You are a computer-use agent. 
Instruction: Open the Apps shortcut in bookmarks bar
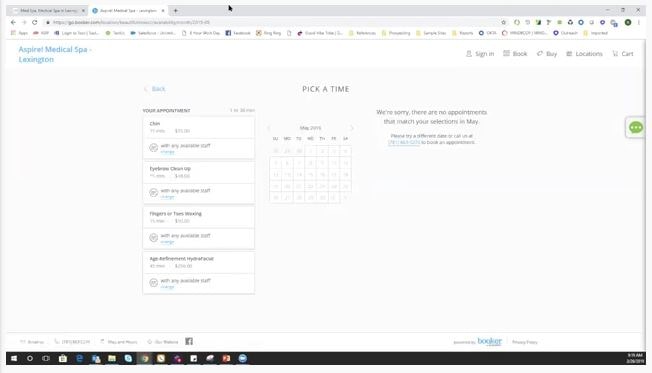pyautogui.click(x=20, y=33)
